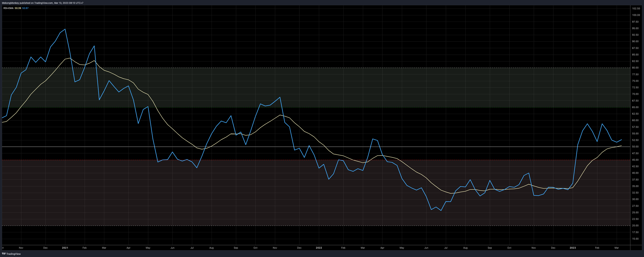Click the blue 52.67 RSI value

pyautogui.click(x=25, y=8)
